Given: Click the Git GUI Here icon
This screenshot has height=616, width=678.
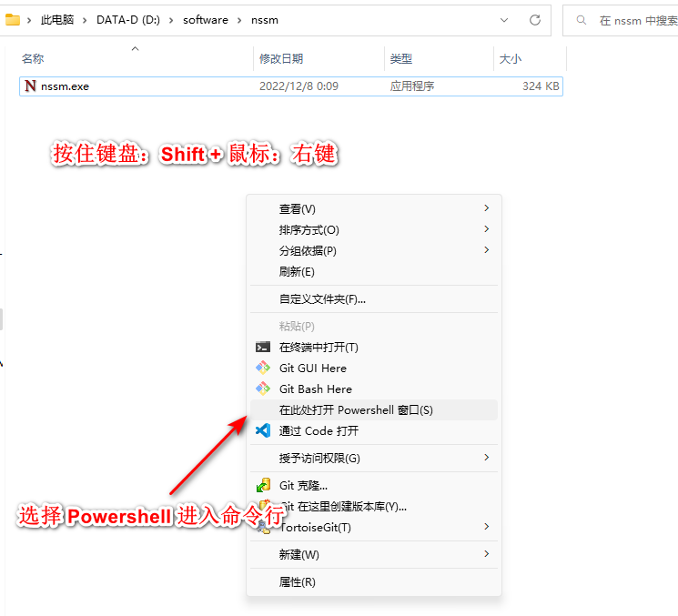Looking at the screenshot, I should 263,368.
